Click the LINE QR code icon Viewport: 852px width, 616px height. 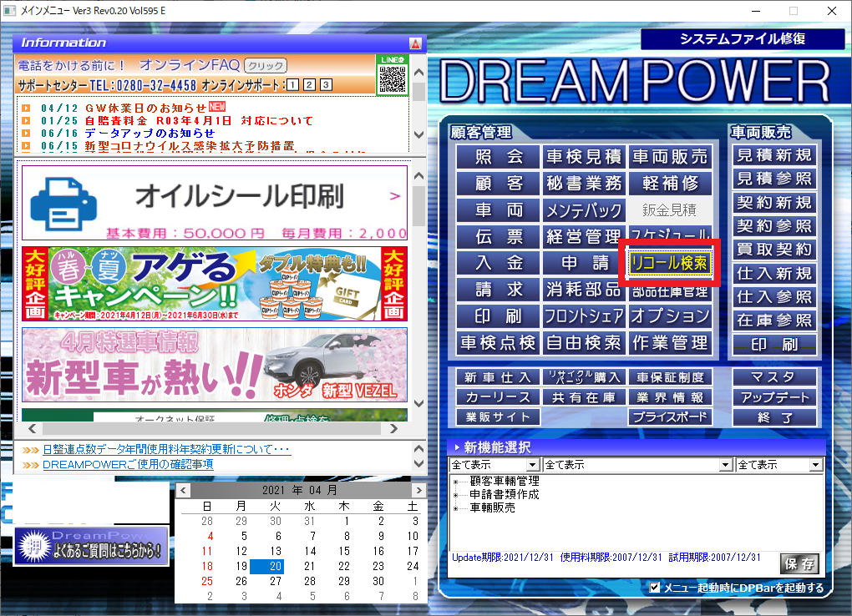393,75
